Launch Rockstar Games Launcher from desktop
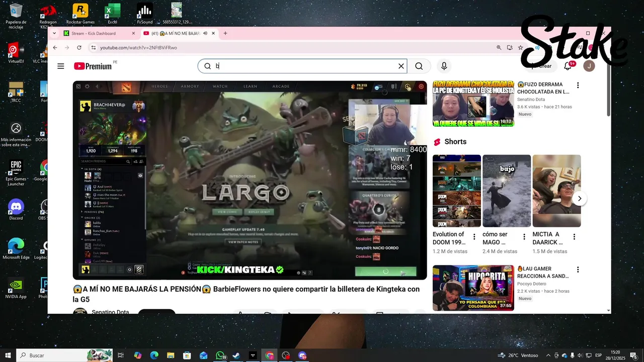644x362 pixels. 80,14
